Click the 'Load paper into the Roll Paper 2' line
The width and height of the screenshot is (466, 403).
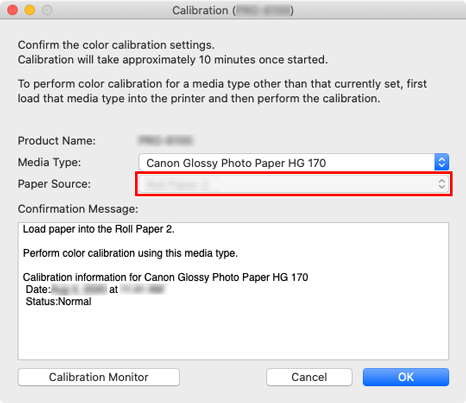click(99, 229)
